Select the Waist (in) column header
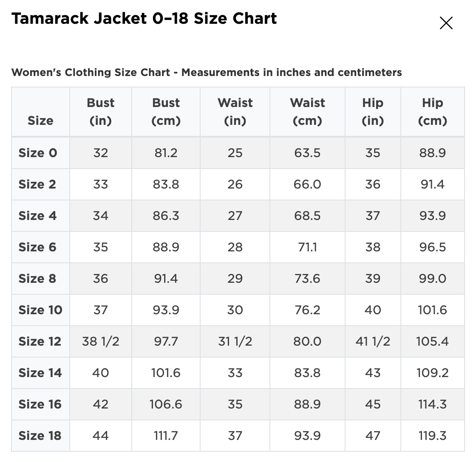 235,112
